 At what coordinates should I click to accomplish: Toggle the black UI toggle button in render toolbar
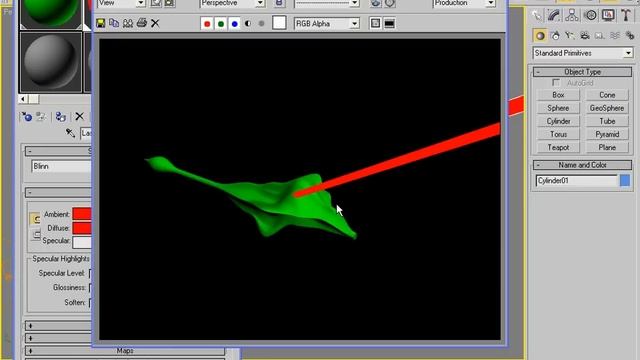coord(389,24)
